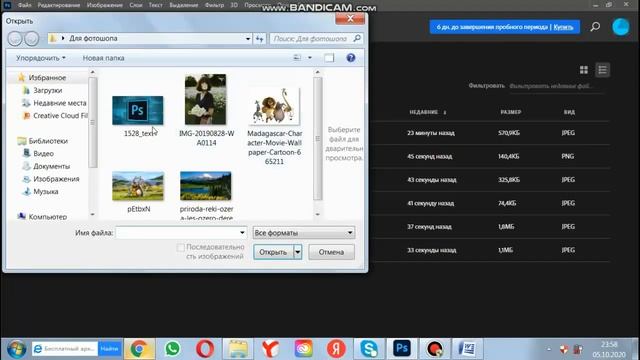Click the Windows Start button
Image resolution: width=640 pixels, height=360 pixels.
pyautogui.click(x=16, y=349)
